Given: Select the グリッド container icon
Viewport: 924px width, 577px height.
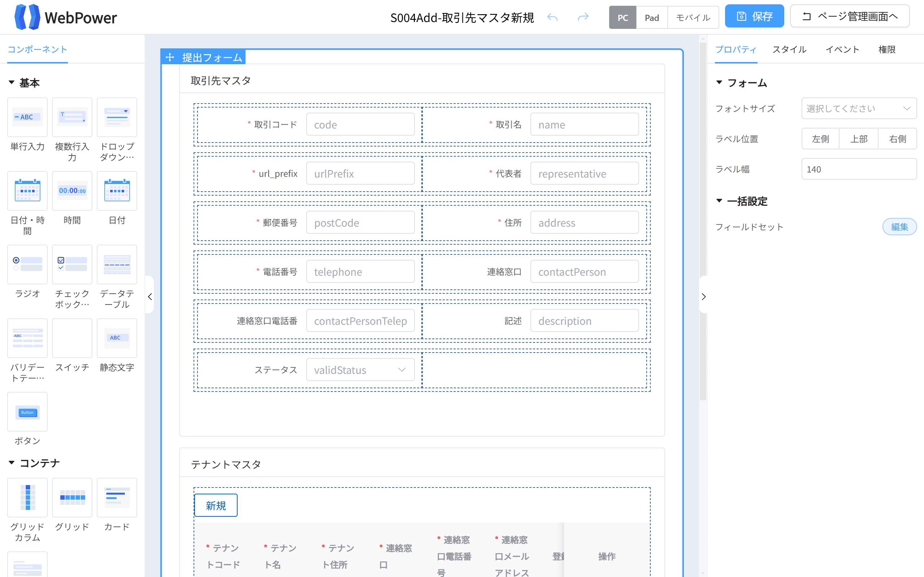Looking at the screenshot, I should coord(72,498).
